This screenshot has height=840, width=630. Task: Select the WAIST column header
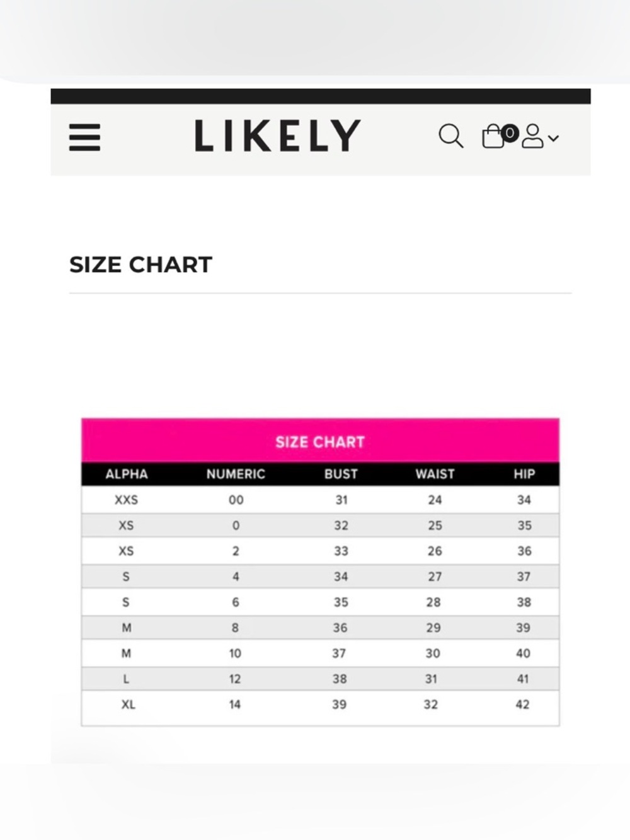pos(435,474)
